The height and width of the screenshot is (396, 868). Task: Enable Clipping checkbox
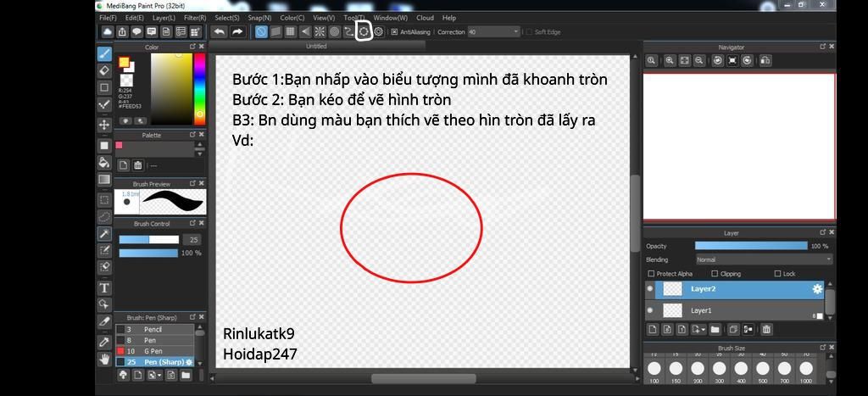click(715, 274)
